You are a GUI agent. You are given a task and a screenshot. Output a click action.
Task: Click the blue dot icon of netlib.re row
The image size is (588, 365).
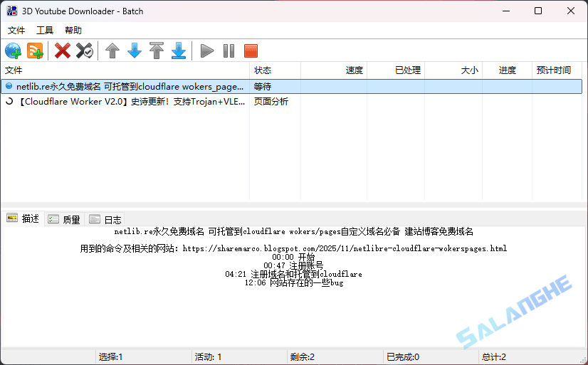coord(9,86)
